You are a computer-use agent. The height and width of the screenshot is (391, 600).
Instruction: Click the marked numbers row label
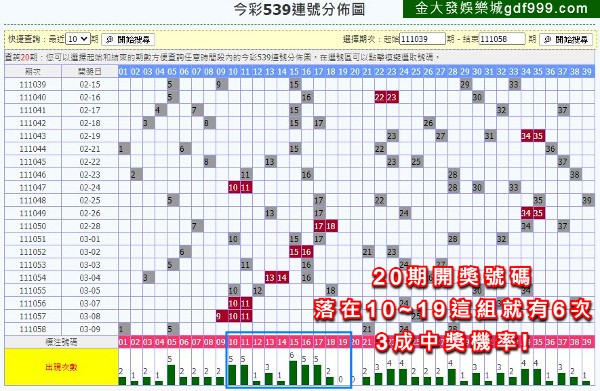tap(61, 342)
